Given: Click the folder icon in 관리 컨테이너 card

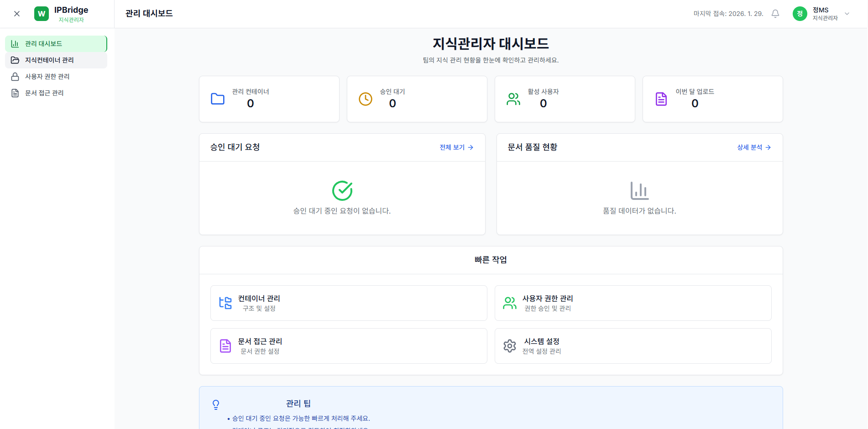Looking at the screenshot, I should tap(218, 99).
